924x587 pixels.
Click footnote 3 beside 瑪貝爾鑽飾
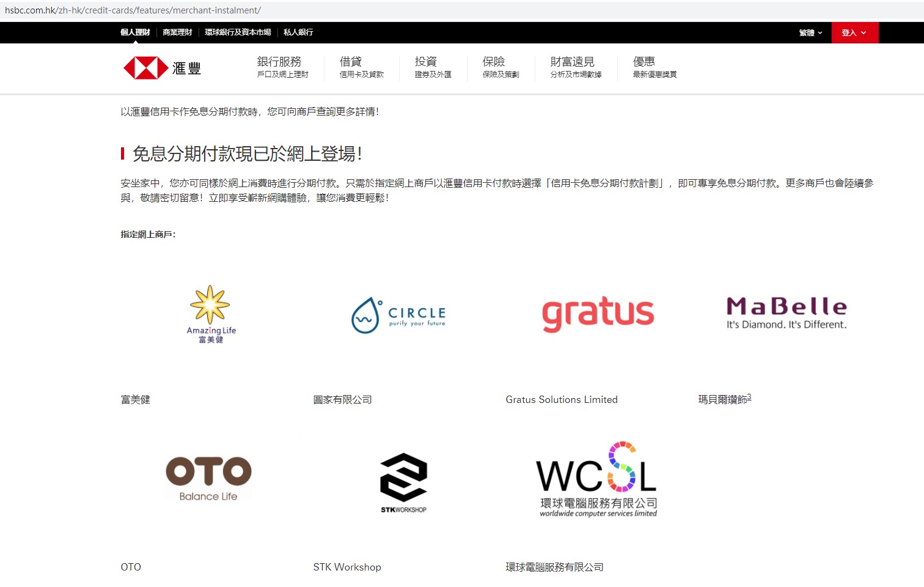coord(749,397)
